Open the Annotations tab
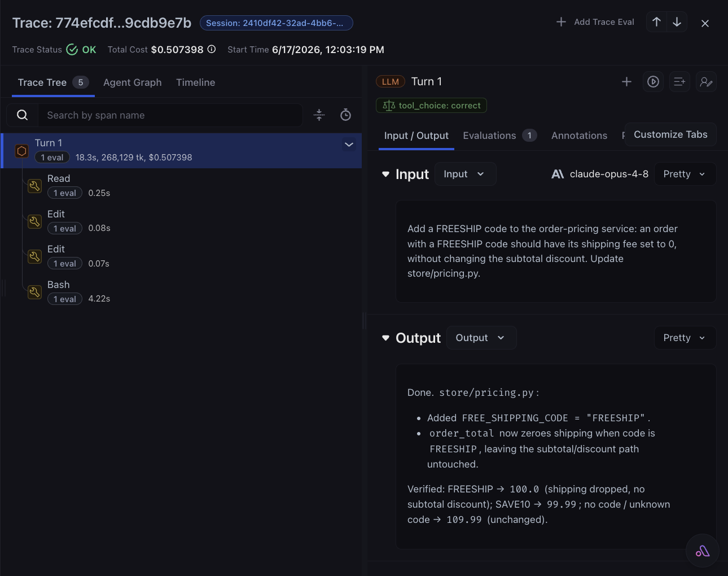Image resolution: width=728 pixels, height=576 pixels. [x=579, y=136]
